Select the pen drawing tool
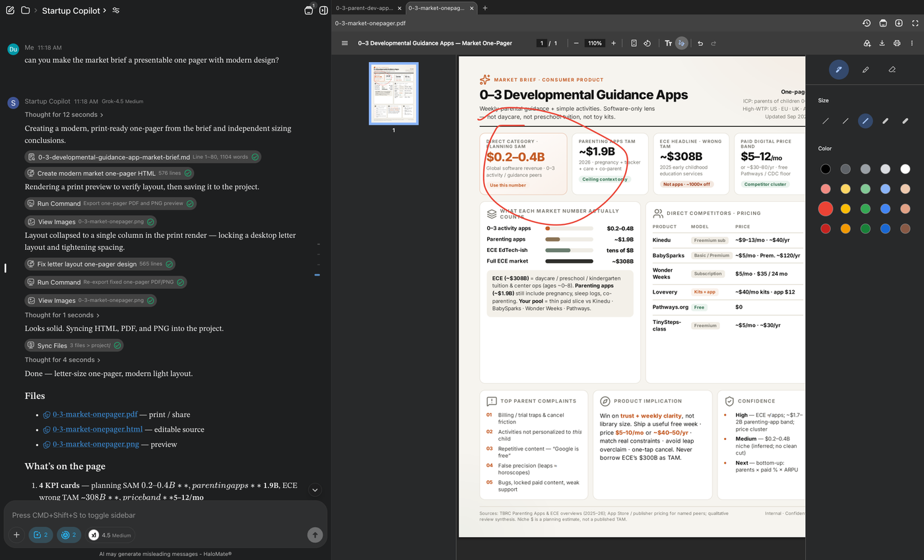 (839, 69)
